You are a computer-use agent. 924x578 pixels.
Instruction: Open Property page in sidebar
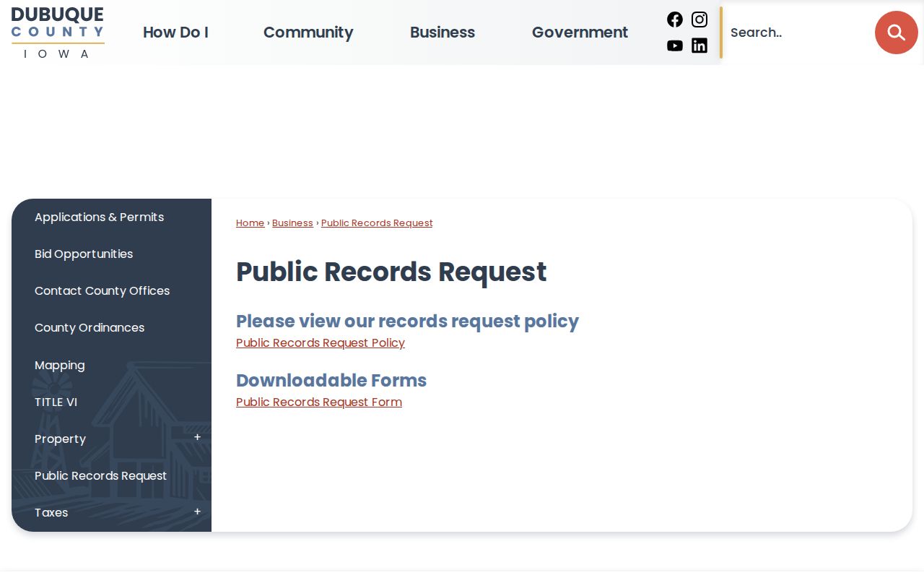60,439
